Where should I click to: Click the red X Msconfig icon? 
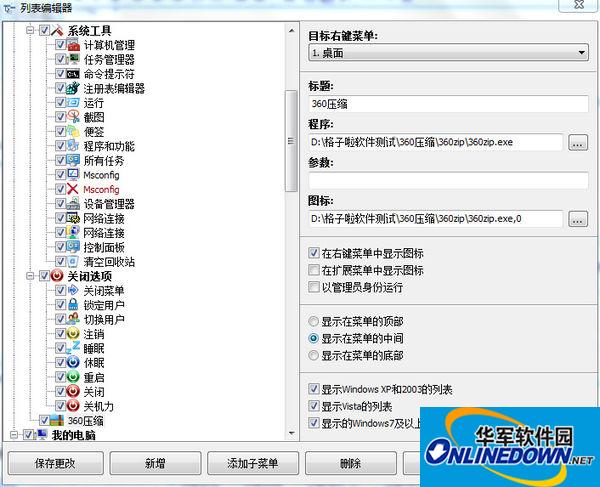(x=73, y=189)
